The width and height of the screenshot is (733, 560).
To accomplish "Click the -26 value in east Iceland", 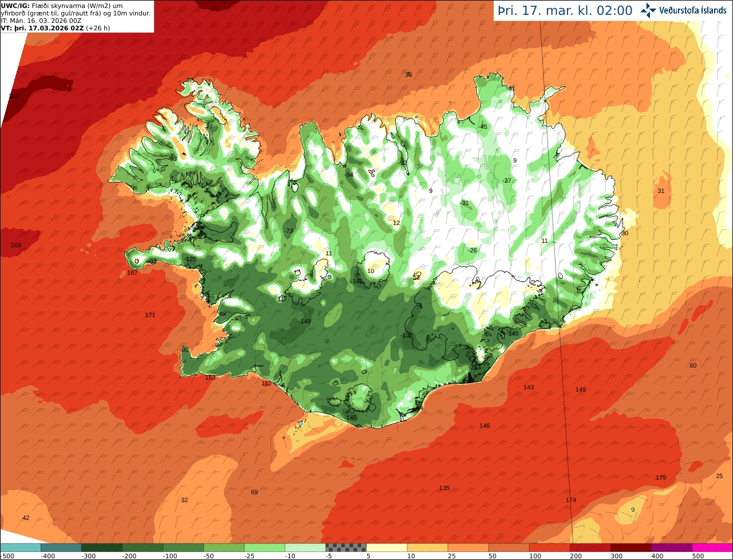I will (472, 251).
